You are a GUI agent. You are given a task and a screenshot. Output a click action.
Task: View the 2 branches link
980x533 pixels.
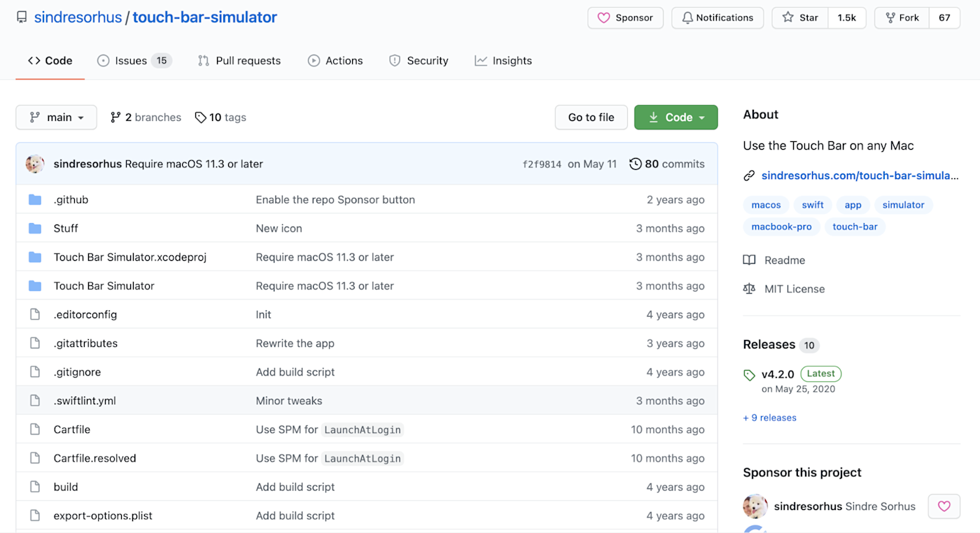click(146, 118)
